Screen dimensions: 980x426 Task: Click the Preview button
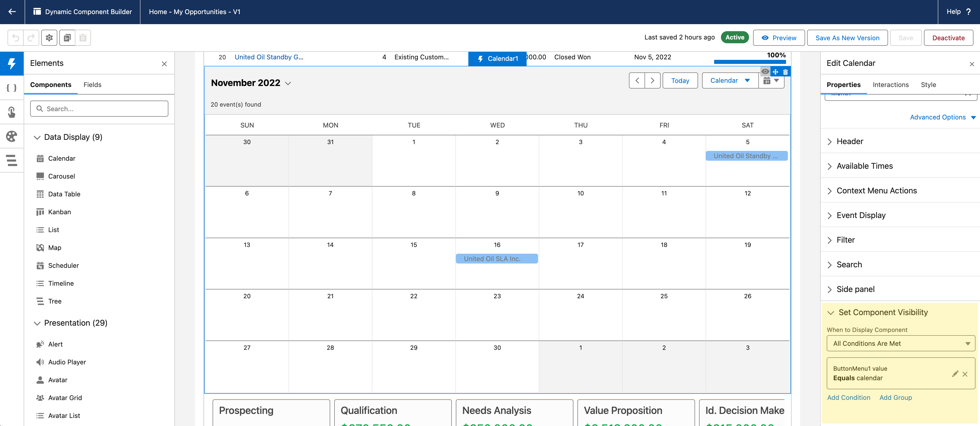point(778,38)
